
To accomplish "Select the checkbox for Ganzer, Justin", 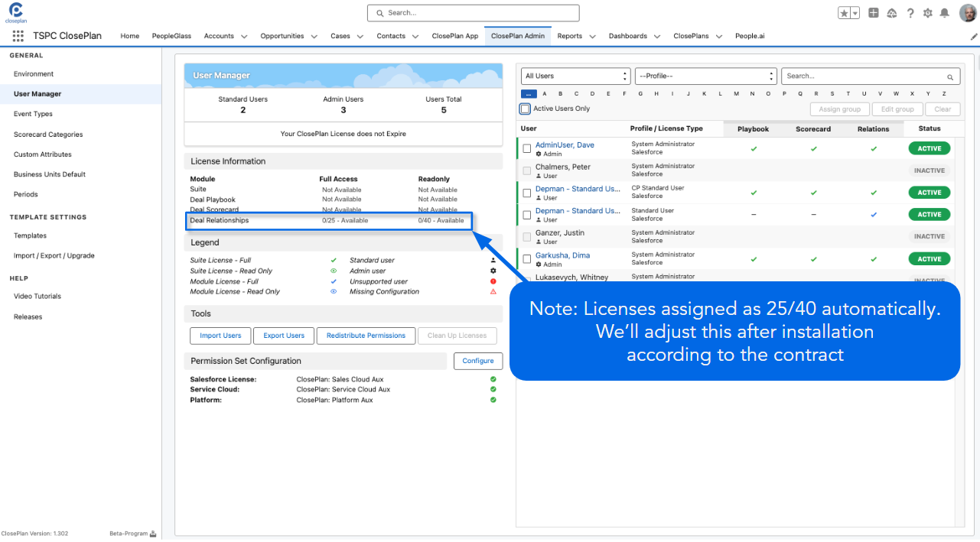I will [x=526, y=237].
